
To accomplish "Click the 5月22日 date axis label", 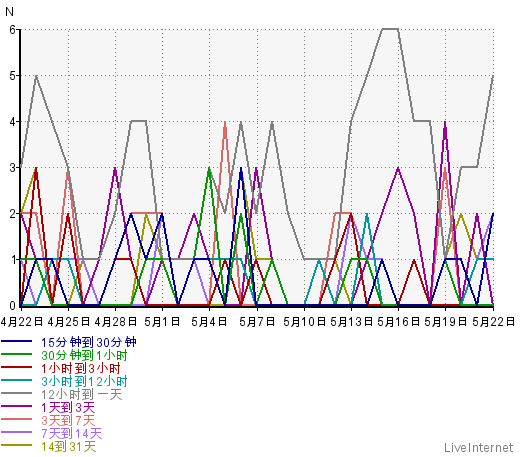I will (494, 322).
